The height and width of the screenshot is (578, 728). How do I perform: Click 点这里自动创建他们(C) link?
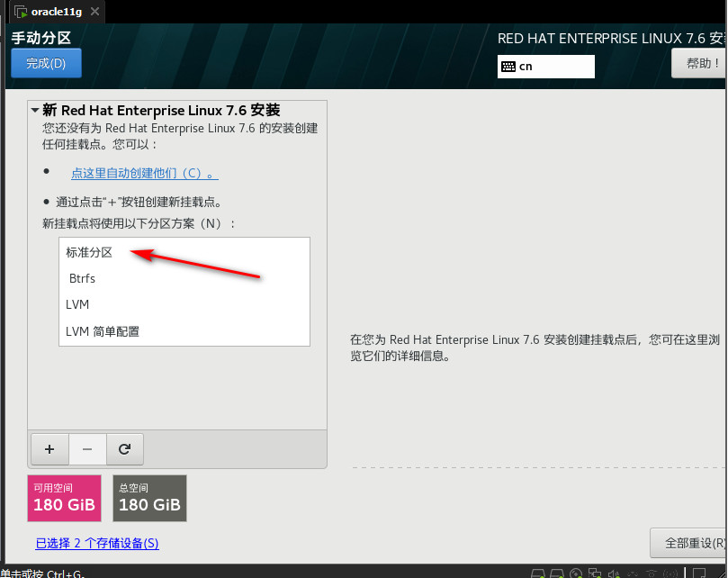click(x=144, y=173)
